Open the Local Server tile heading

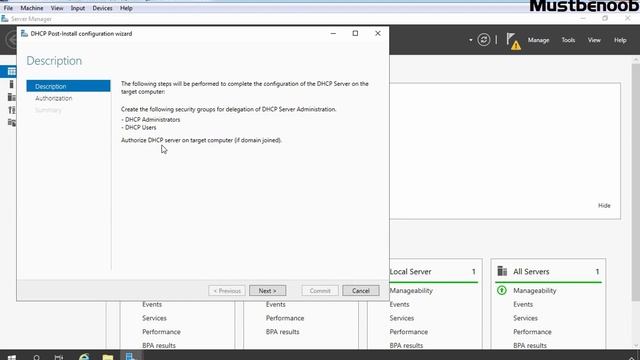(410, 271)
